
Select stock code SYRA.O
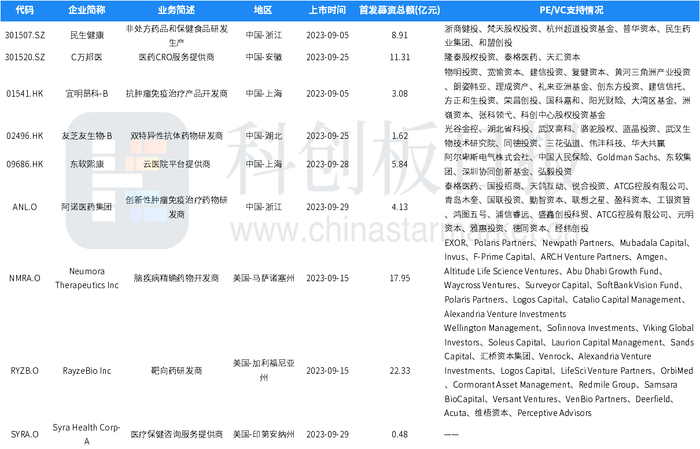pyautogui.click(x=25, y=434)
